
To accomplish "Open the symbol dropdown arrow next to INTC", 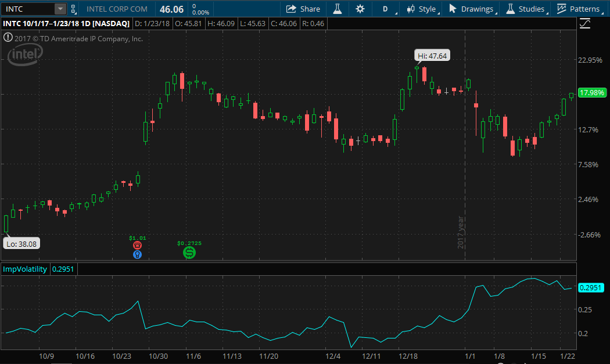I will click(x=60, y=9).
